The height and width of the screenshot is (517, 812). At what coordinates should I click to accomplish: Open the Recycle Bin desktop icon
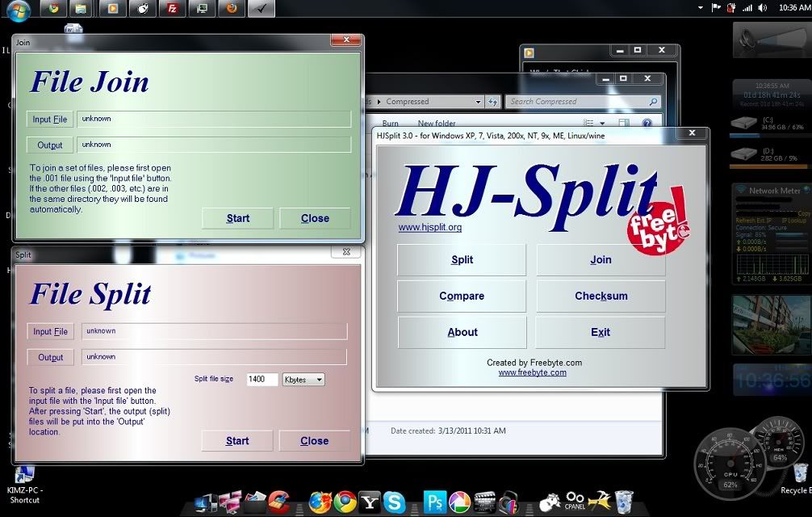[800, 479]
